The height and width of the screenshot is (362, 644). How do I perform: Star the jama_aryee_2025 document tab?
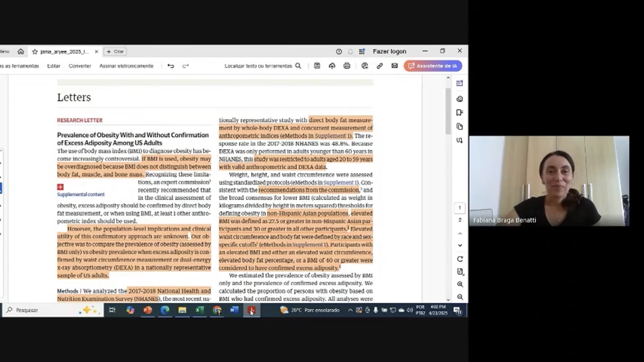pos(35,52)
